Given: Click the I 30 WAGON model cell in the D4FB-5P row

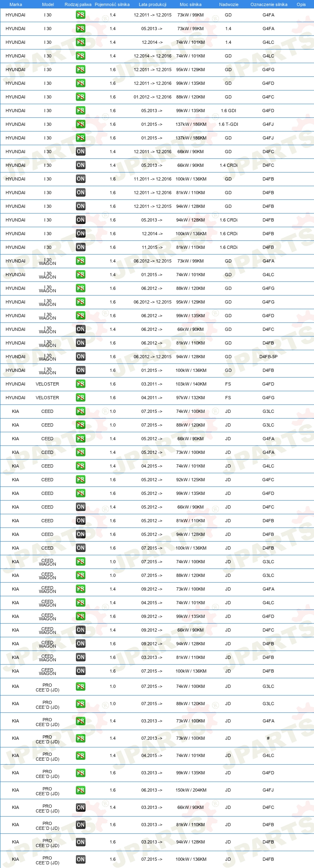Looking at the screenshot, I should [x=47, y=357].
